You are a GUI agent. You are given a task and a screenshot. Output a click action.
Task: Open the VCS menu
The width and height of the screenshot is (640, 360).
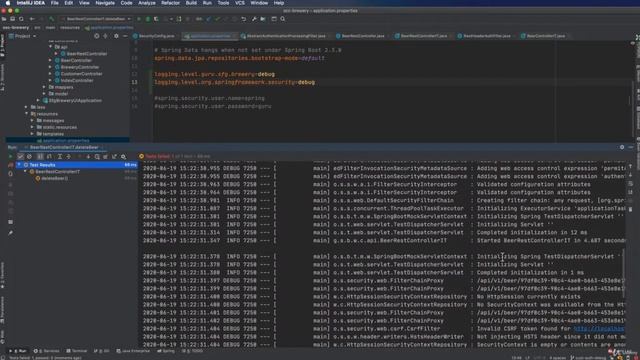240,3
